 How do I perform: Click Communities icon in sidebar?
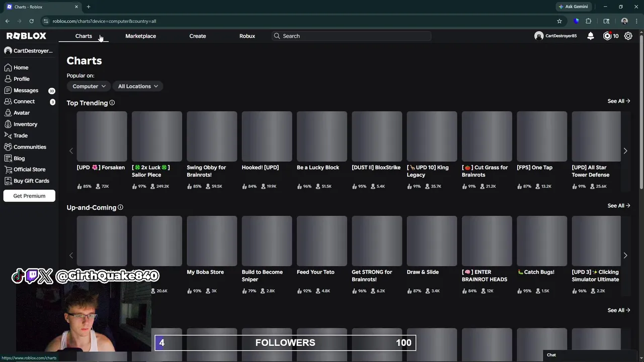tap(8, 147)
